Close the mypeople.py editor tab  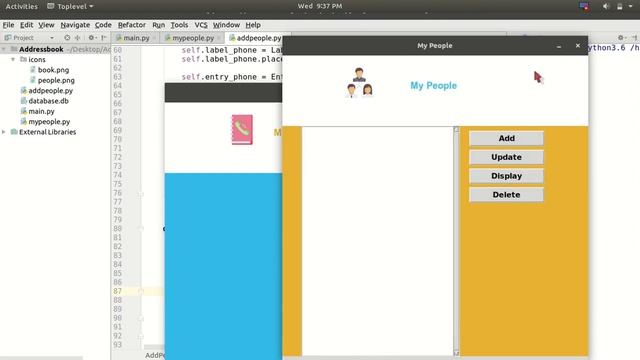pos(219,38)
